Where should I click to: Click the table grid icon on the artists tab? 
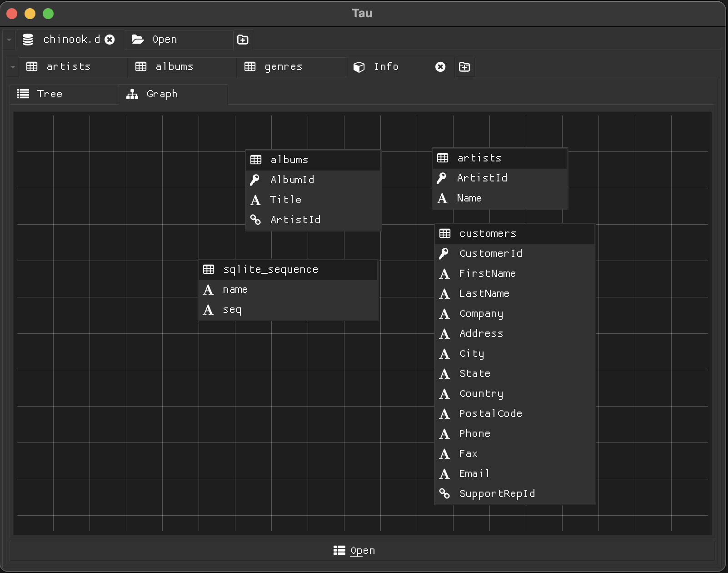point(32,66)
